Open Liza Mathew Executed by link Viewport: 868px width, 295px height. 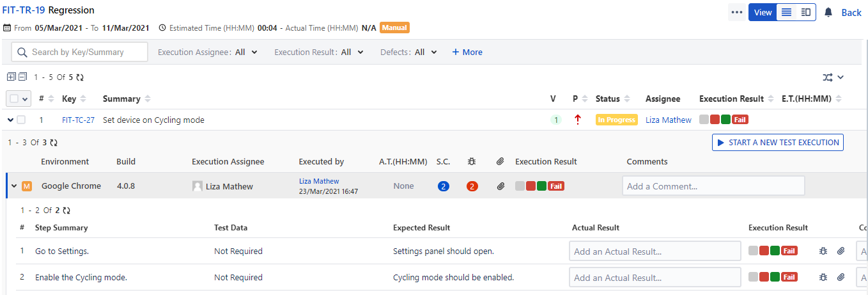click(x=319, y=182)
